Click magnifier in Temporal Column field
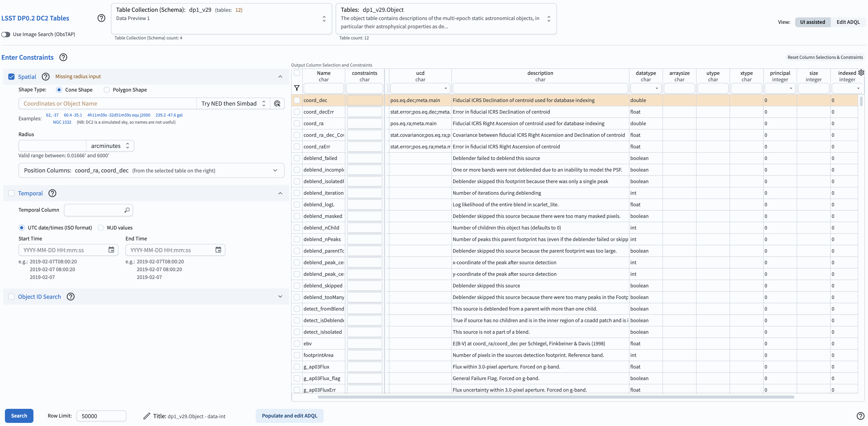The image size is (868, 426). (x=127, y=210)
